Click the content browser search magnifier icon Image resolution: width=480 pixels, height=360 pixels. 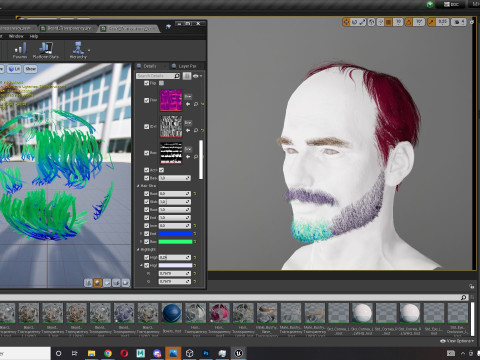464,297
